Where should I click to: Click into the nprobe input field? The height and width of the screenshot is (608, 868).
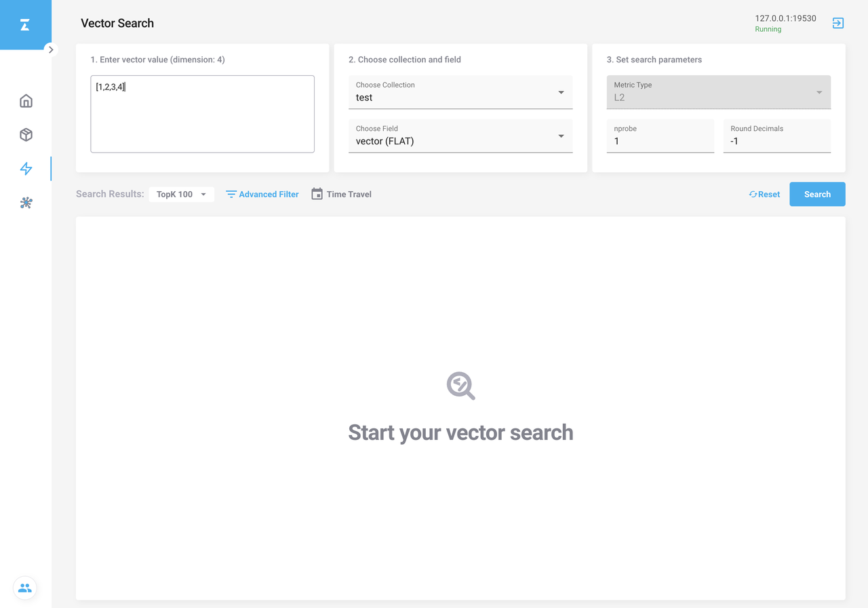pos(660,141)
